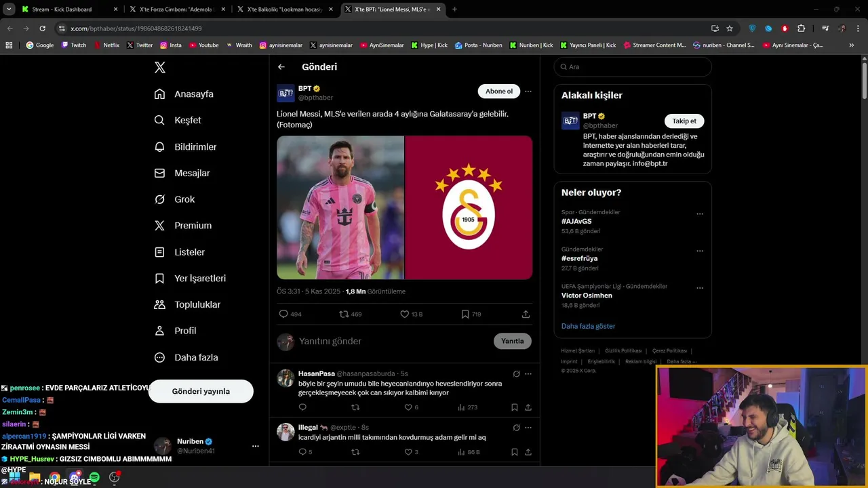The height and width of the screenshot is (488, 868).
Task: Click the X logo in sidebar
Action: pyautogui.click(x=159, y=67)
